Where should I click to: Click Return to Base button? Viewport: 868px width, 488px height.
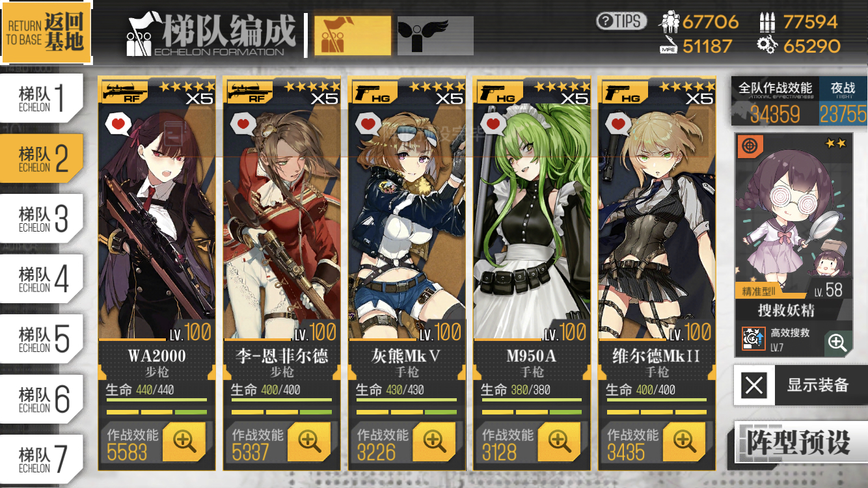(x=46, y=33)
